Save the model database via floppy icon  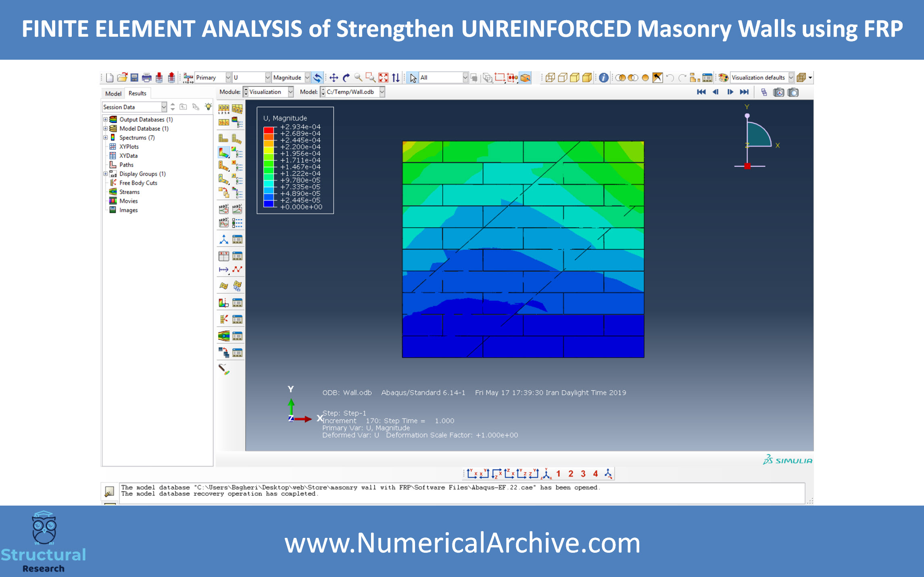(134, 77)
